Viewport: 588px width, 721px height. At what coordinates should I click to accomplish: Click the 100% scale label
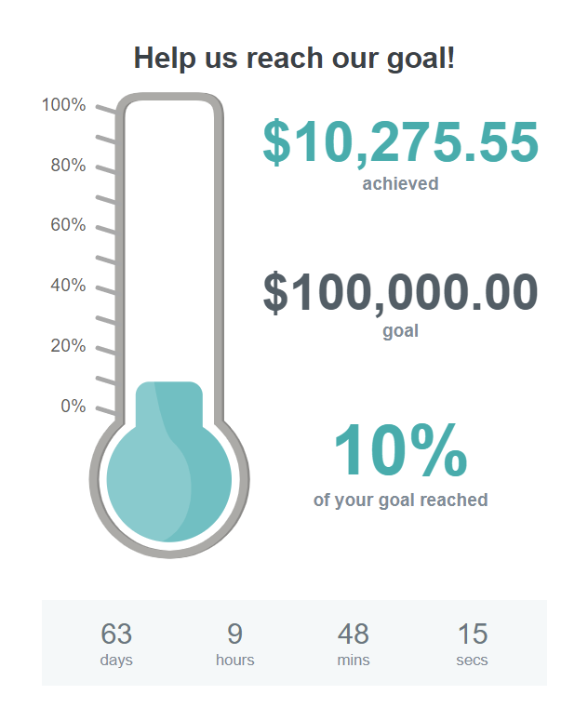pyautogui.click(x=64, y=105)
